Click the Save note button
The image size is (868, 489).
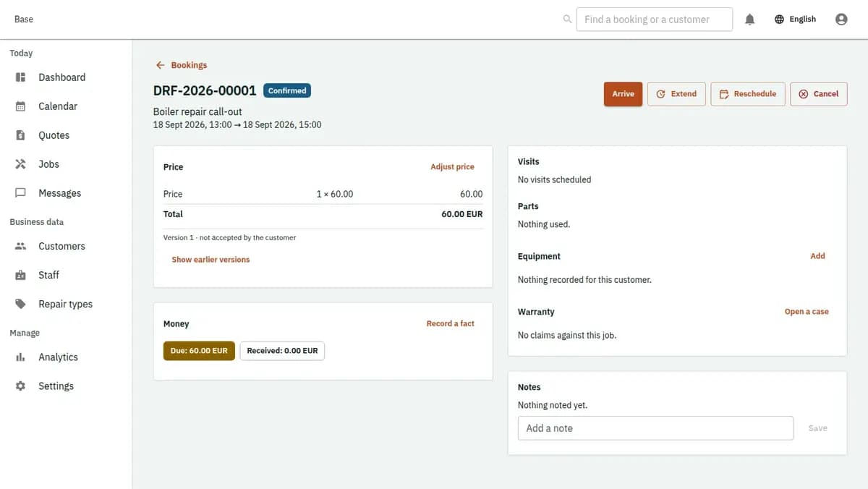click(817, 428)
